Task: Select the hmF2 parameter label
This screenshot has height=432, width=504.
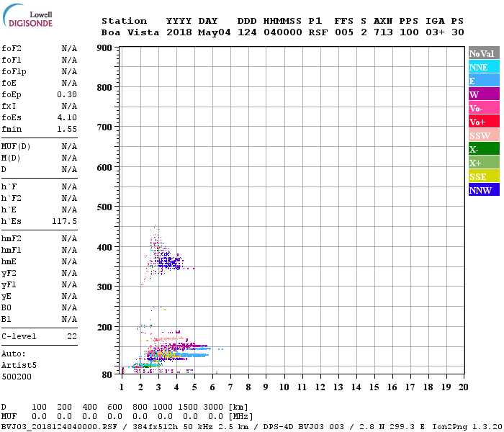Action: [x=12, y=238]
